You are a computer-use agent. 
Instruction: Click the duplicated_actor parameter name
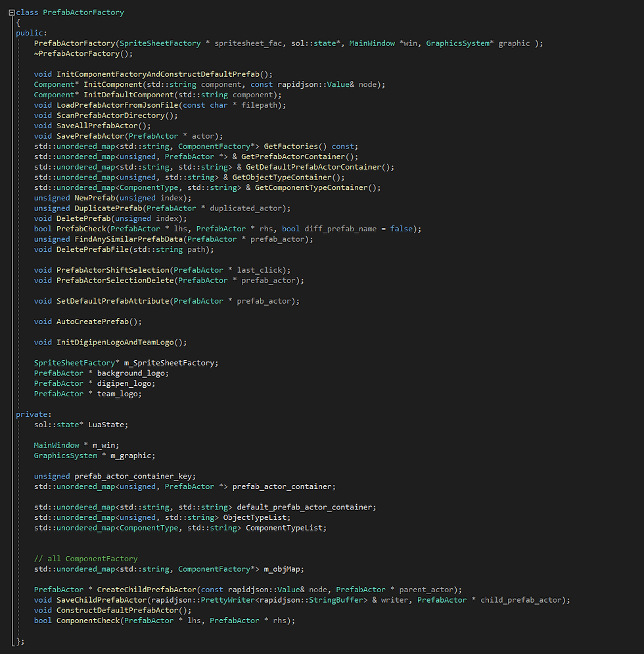pos(246,208)
